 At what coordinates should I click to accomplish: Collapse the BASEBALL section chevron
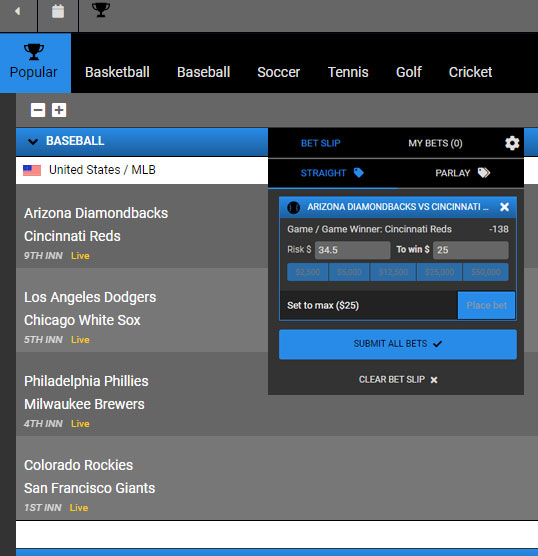33,141
